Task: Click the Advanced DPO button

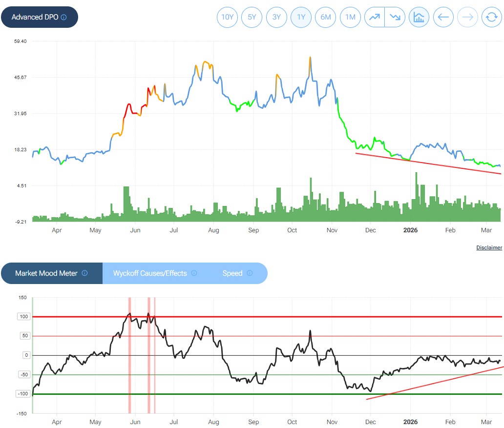Action: point(34,17)
